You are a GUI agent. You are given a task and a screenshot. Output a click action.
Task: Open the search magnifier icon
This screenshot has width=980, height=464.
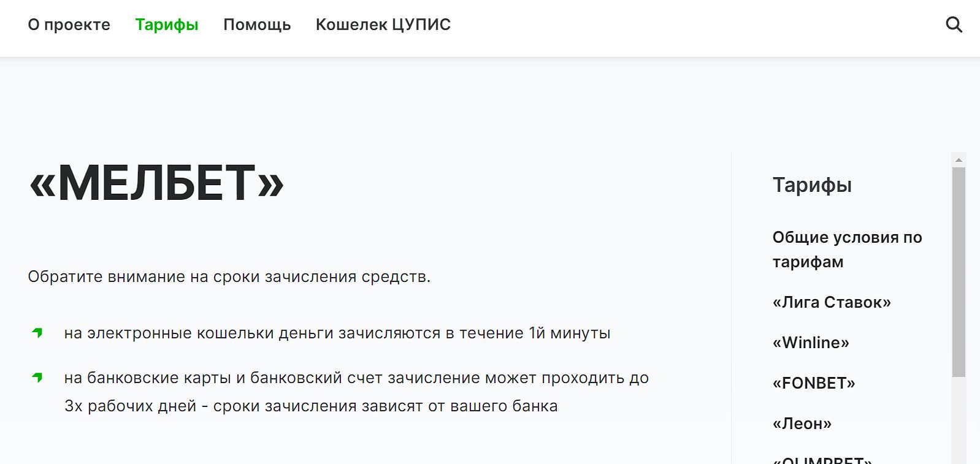pos(954,25)
